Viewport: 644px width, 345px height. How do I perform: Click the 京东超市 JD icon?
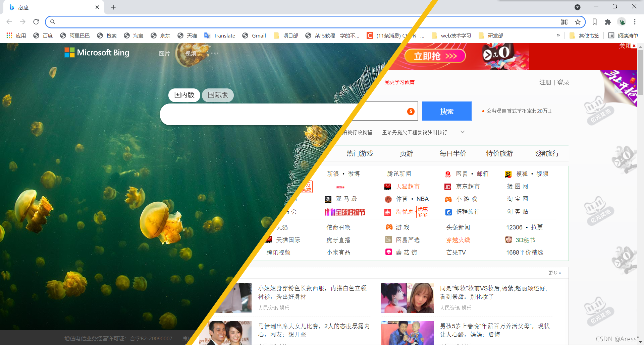[x=448, y=187]
